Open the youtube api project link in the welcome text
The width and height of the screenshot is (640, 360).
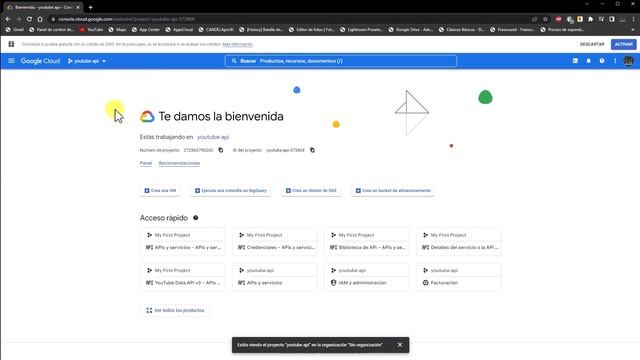(x=213, y=137)
